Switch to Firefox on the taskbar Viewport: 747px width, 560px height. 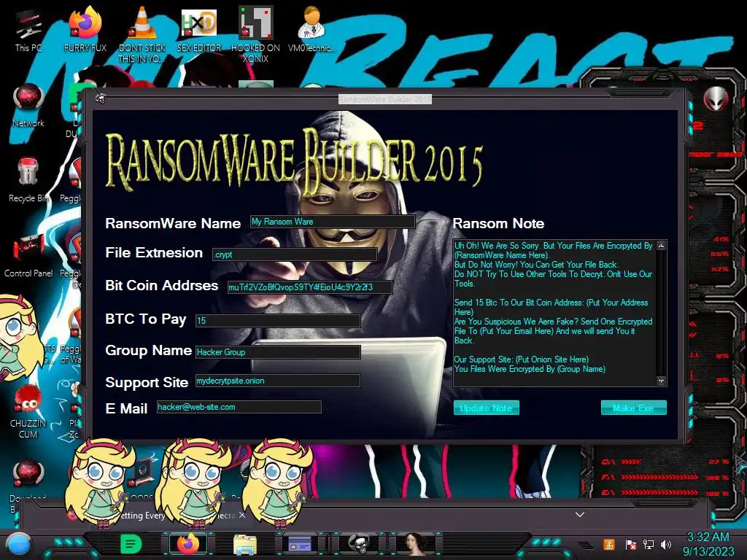pos(187,544)
